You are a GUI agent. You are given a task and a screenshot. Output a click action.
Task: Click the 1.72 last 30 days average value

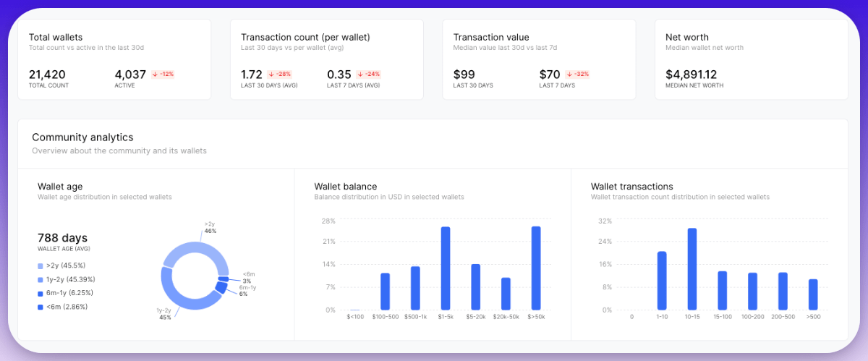[x=252, y=74]
